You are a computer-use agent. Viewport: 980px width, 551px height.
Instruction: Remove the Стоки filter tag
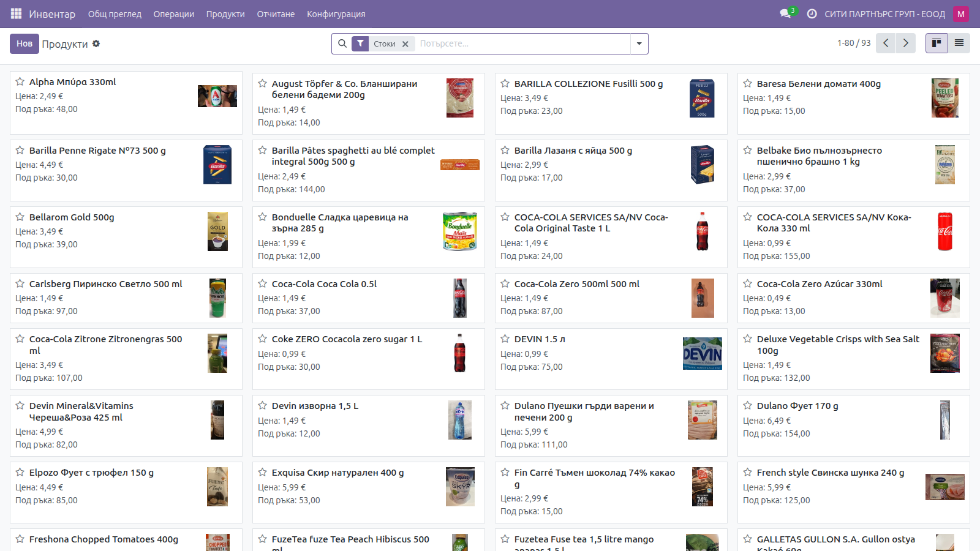[405, 43]
